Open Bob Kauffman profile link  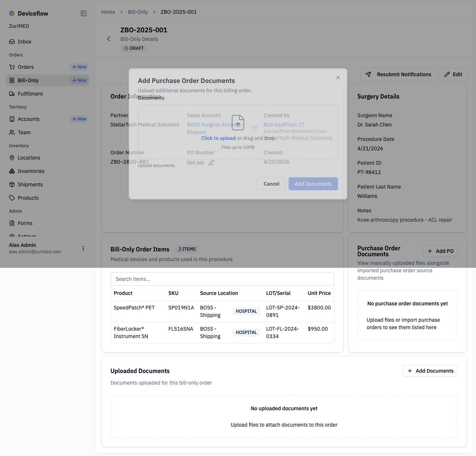pyautogui.click(x=280, y=125)
